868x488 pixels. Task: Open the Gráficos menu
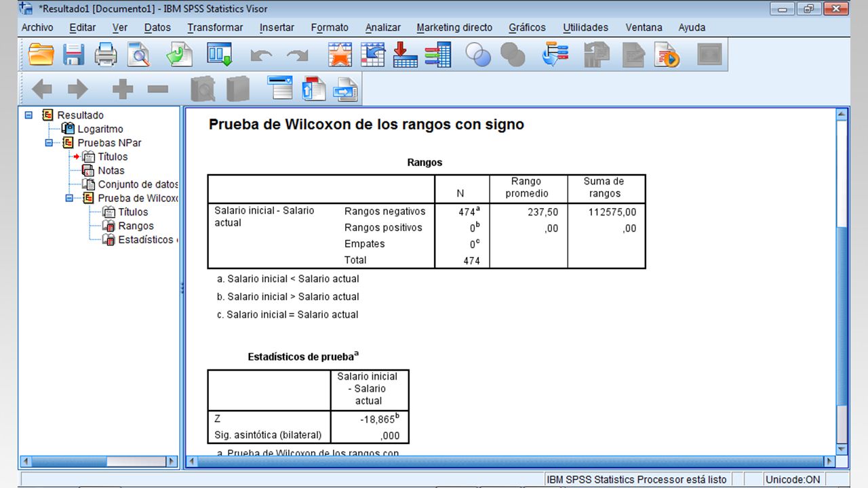[527, 28]
